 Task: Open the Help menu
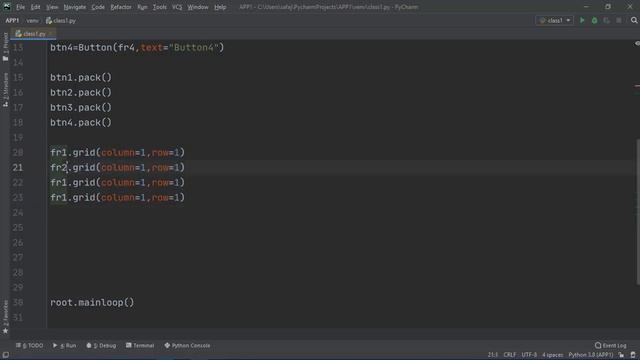pyautogui.click(x=220, y=7)
